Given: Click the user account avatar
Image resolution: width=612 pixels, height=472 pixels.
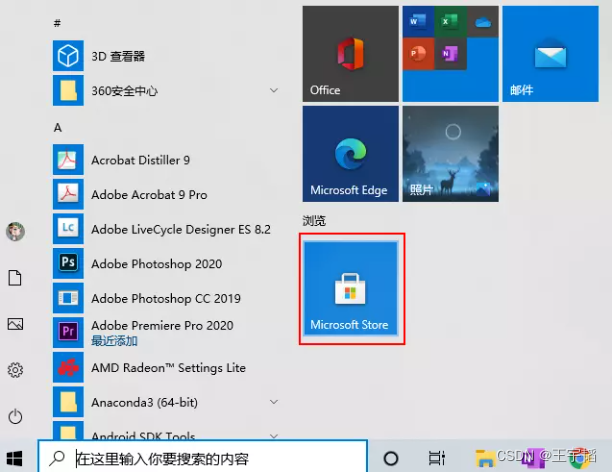Looking at the screenshot, I should point(15,232).
